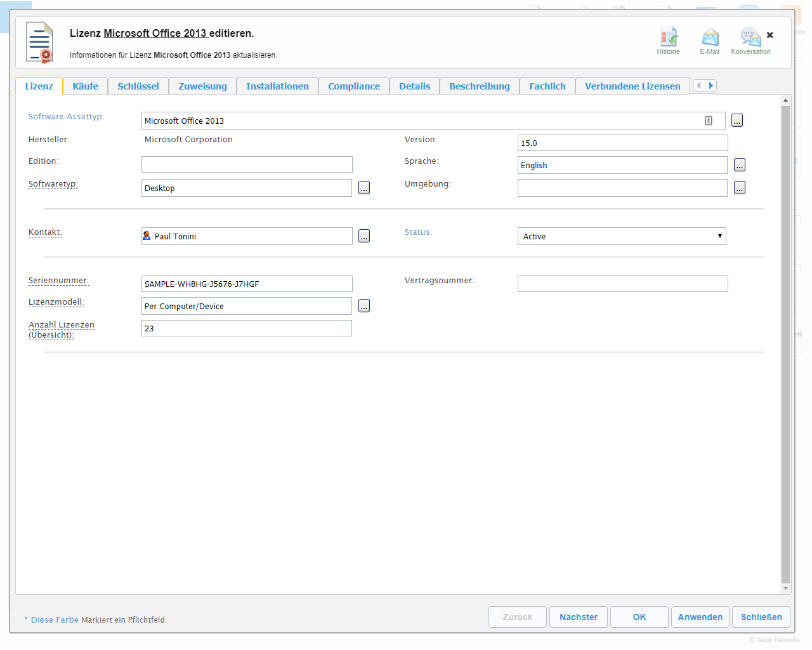Click the Nächster button
Viewport: 812px width, 650px height.
point(579,617)
